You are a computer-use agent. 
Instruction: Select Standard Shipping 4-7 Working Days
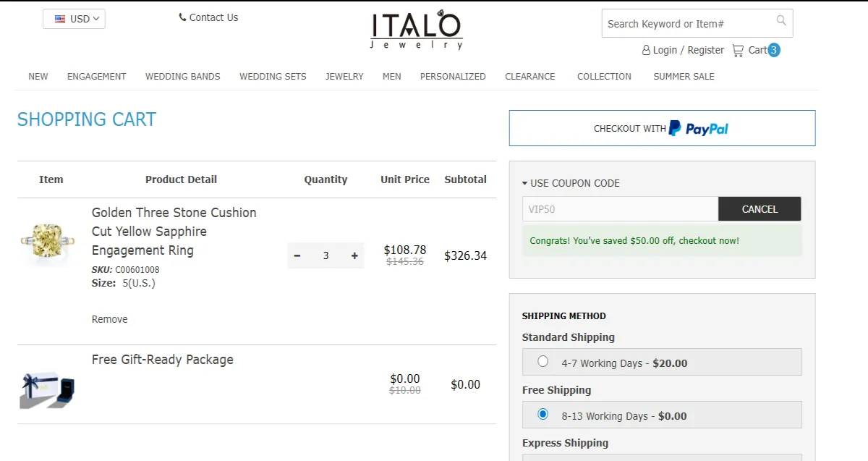pyautogui.click(x=543, y=361)
